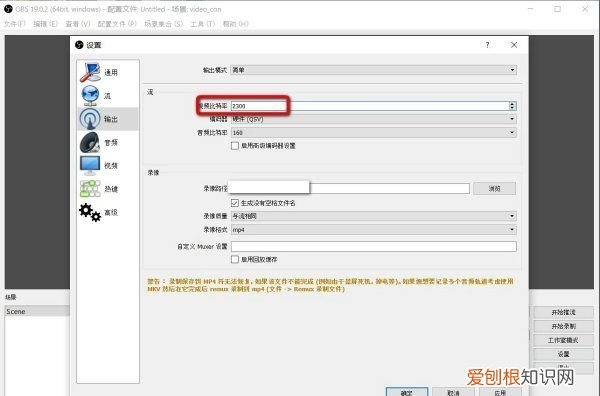Image resolution: width=600 pixels, height=396 pixels.
Task: Open the General (通用) settings icon
Action: 90,72
